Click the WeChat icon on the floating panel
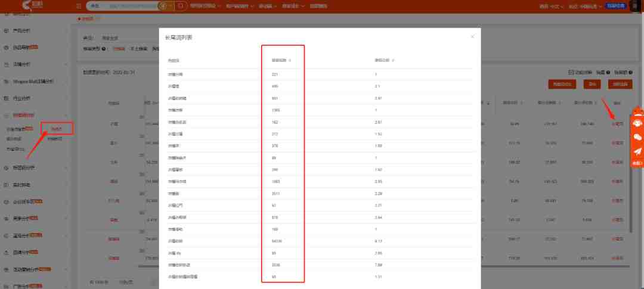Image resolution: width=644 pixels, height=289 pixels. 637,138
